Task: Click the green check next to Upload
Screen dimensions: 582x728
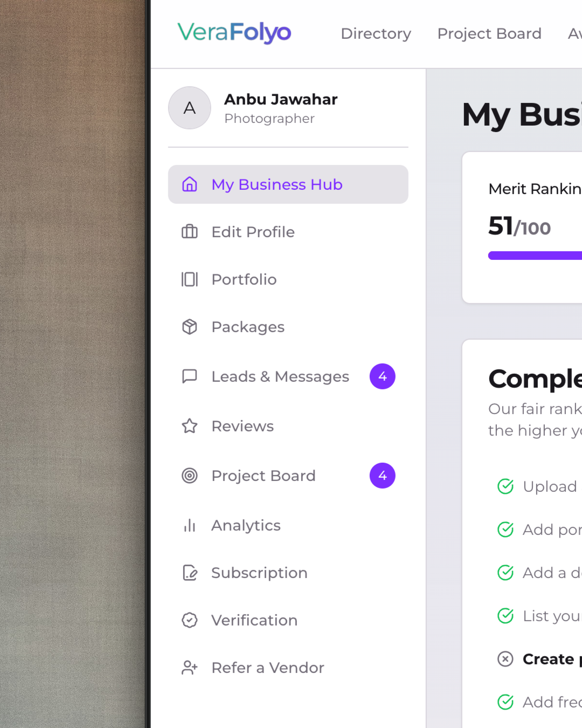Action: click(x=505, y=486)
